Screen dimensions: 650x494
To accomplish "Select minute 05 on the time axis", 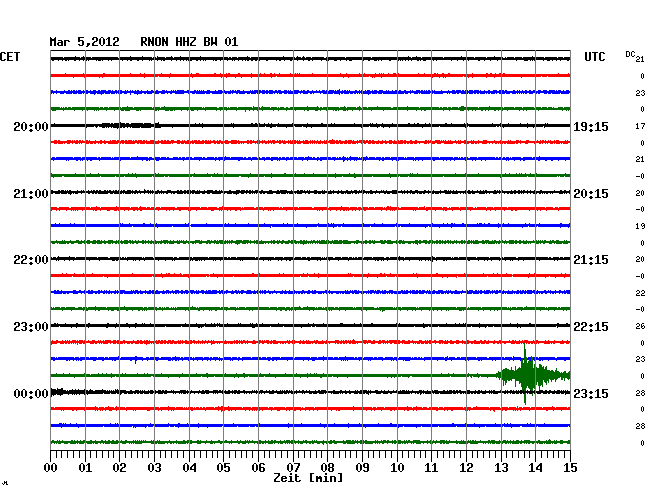I will click(x=223, y=467).
